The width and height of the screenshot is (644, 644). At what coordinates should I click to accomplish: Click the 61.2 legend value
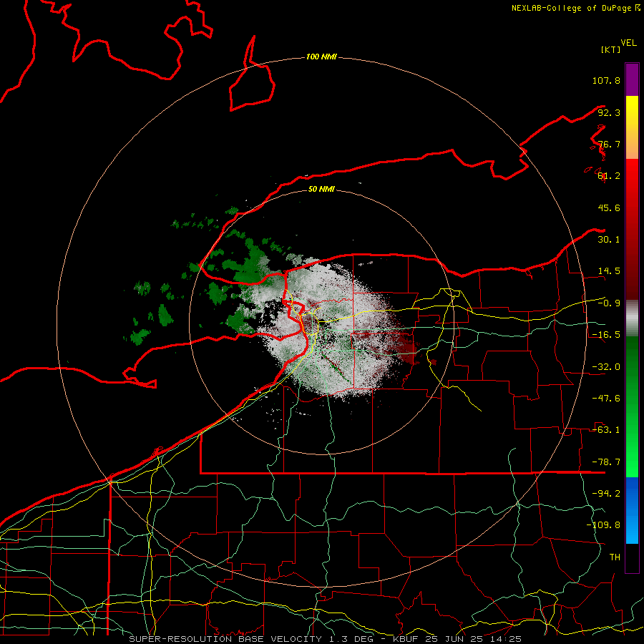tap(609, 176)
